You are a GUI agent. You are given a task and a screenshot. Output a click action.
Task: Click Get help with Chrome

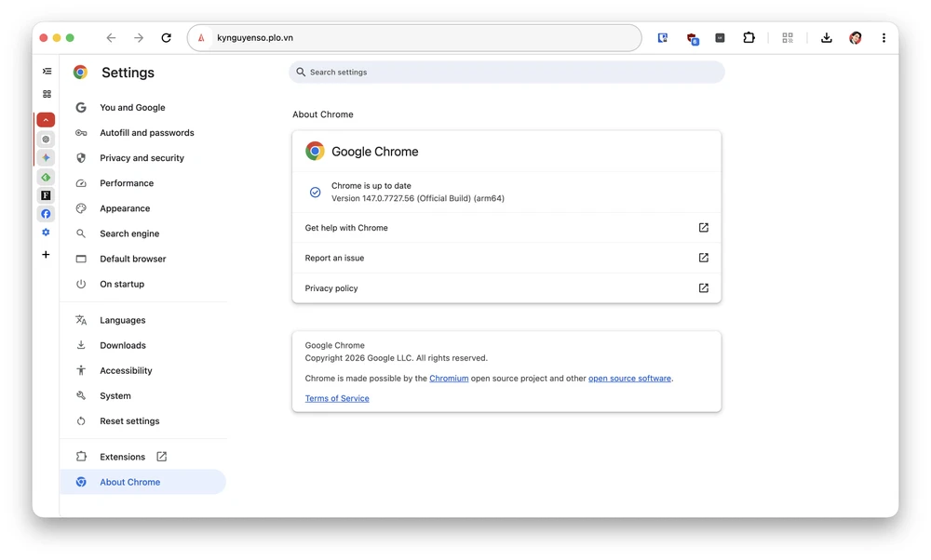(345, 227)
